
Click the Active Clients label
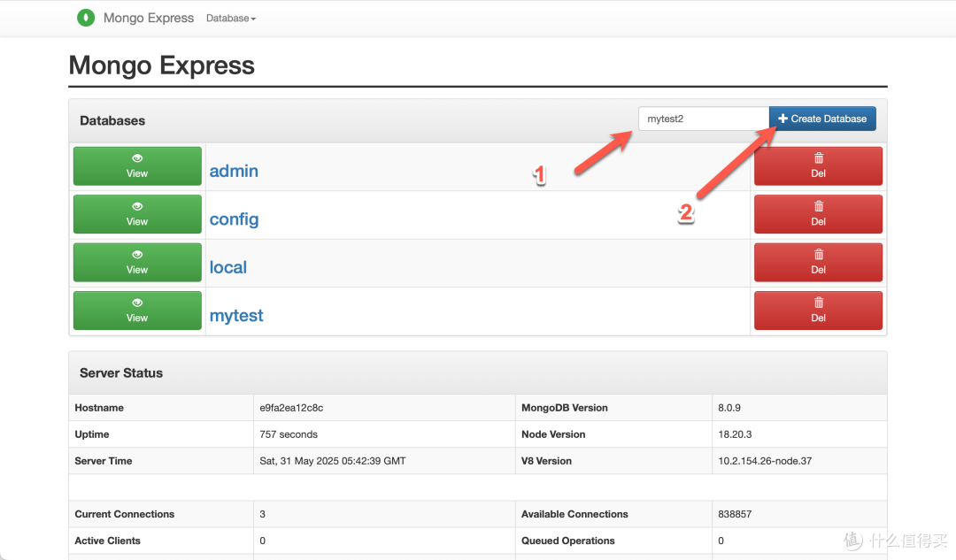pyautogui.click(x=107, y=541)
